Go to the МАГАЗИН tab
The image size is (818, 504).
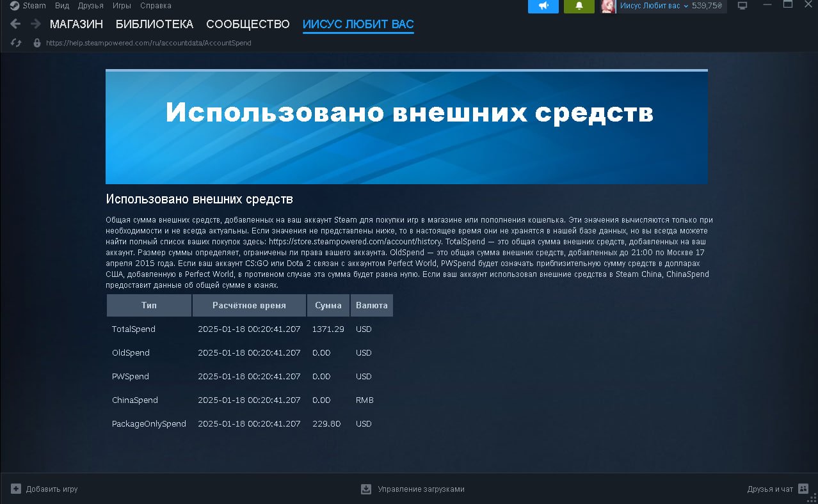76,24
